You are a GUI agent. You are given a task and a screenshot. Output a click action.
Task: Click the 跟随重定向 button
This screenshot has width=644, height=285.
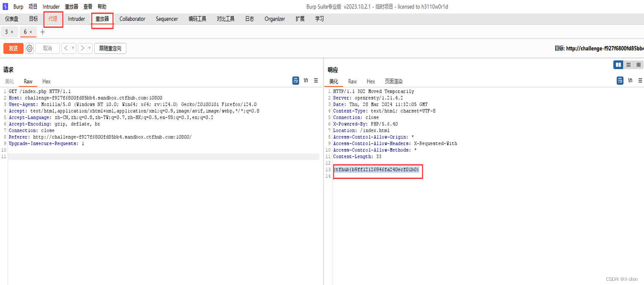coord(110,48)
